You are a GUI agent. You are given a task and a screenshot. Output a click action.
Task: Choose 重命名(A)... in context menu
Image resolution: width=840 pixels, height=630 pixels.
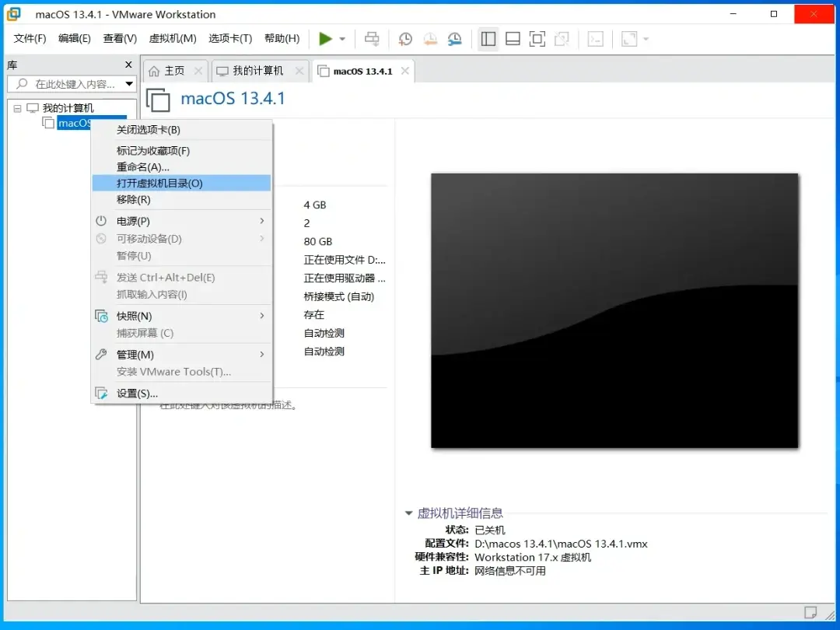pyautogui.click(x=181, y=167)
